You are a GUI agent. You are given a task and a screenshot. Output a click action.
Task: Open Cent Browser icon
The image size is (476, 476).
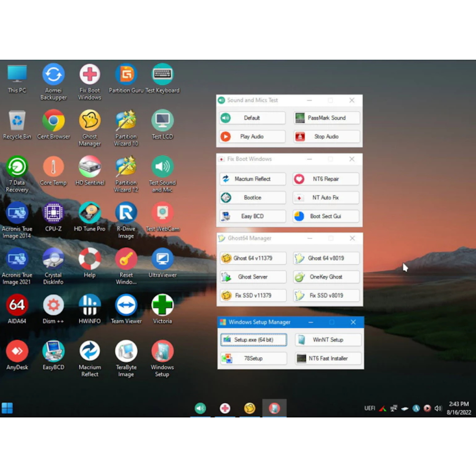click(53, 124)
